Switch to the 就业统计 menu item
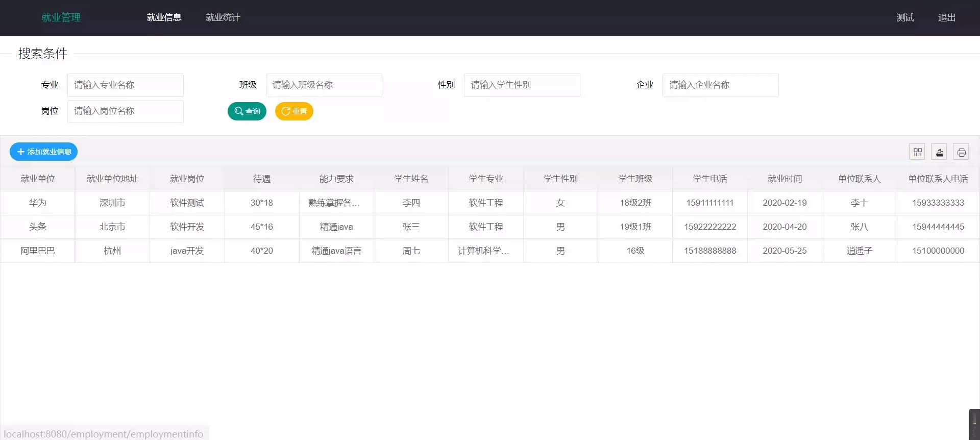This screenshot has height=440, width=980. coord(223,18)
